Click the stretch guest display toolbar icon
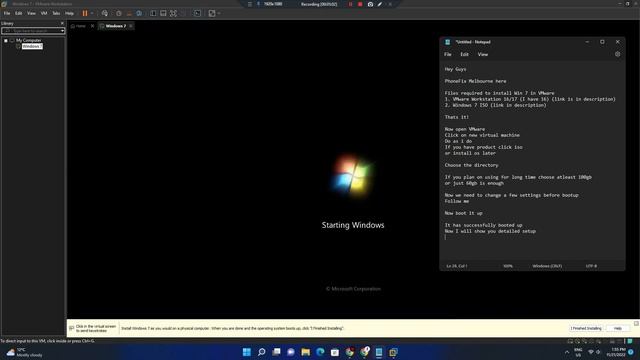The height and width of the screenshot is (360, 640). click(x=212, y=13)
